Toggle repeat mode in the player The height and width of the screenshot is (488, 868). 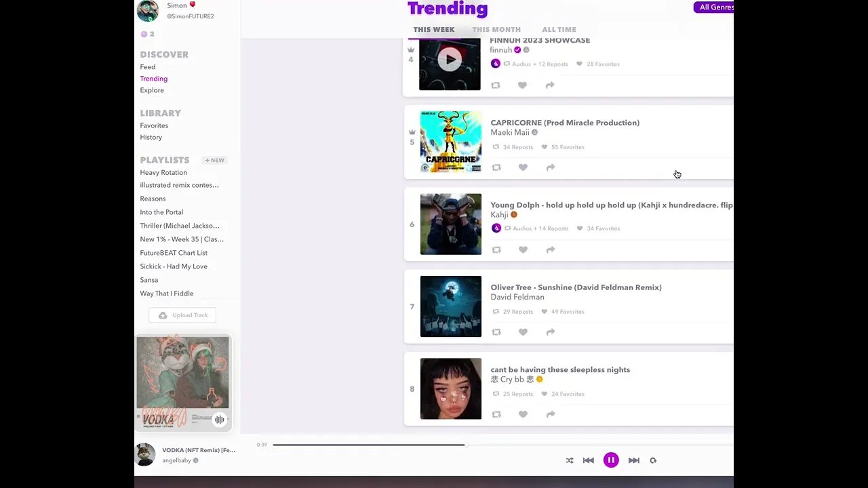click(x=653, y=460)
